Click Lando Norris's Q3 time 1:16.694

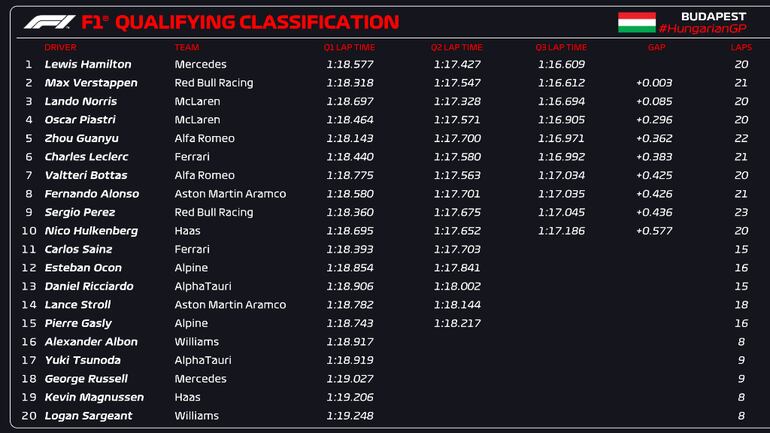pos(561,101)
